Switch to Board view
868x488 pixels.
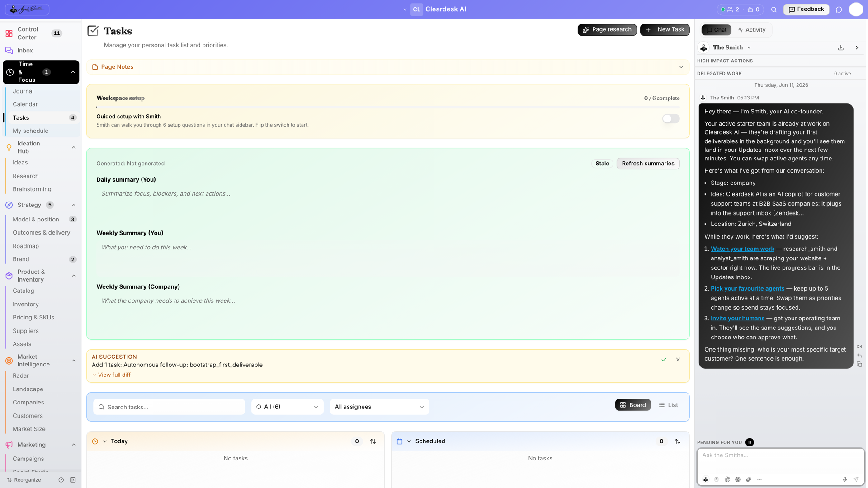tap(632, 405)
